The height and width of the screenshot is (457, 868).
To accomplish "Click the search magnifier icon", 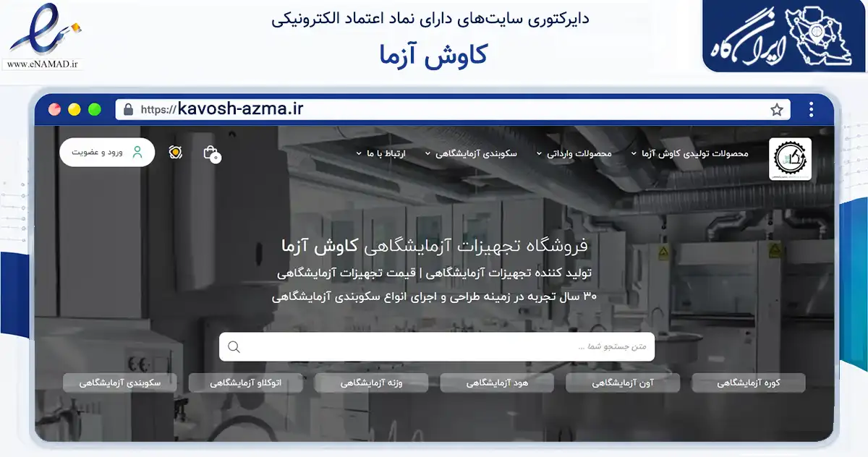I will pos(234,347).
